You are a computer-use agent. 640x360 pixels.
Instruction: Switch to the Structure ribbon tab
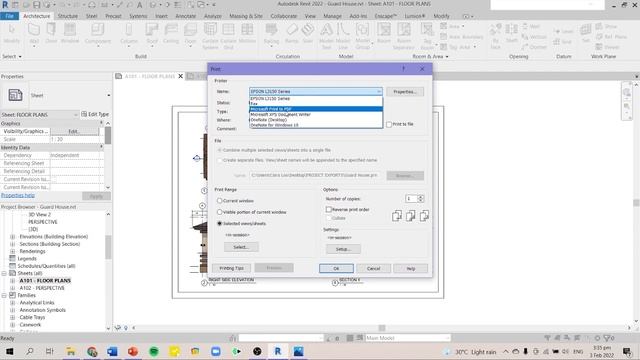[67, 16]
